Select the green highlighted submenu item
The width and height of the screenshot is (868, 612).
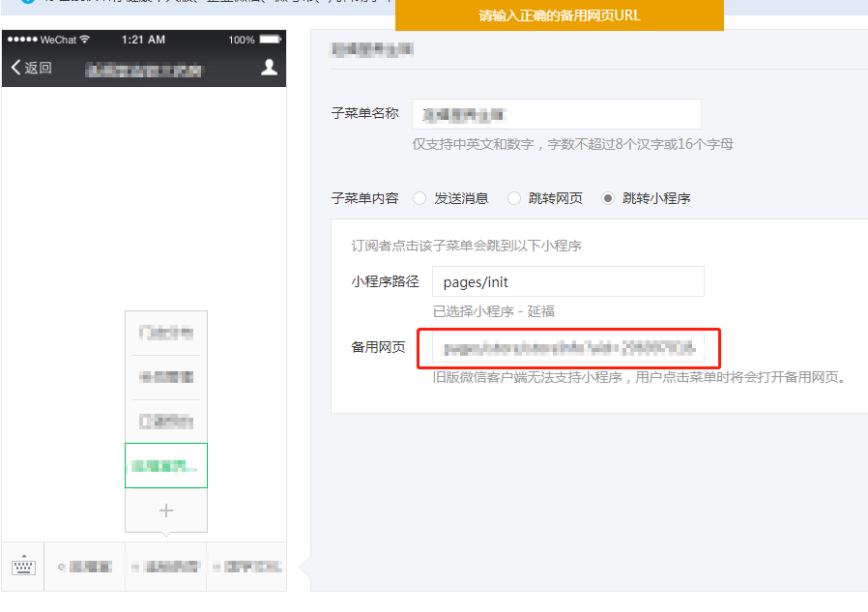(166, 465)
